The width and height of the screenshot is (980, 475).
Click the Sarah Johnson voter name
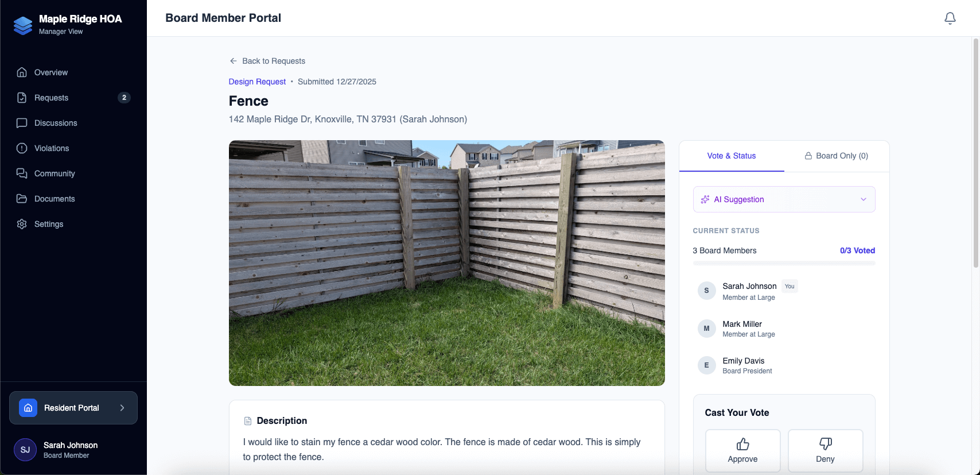[749, 286]
